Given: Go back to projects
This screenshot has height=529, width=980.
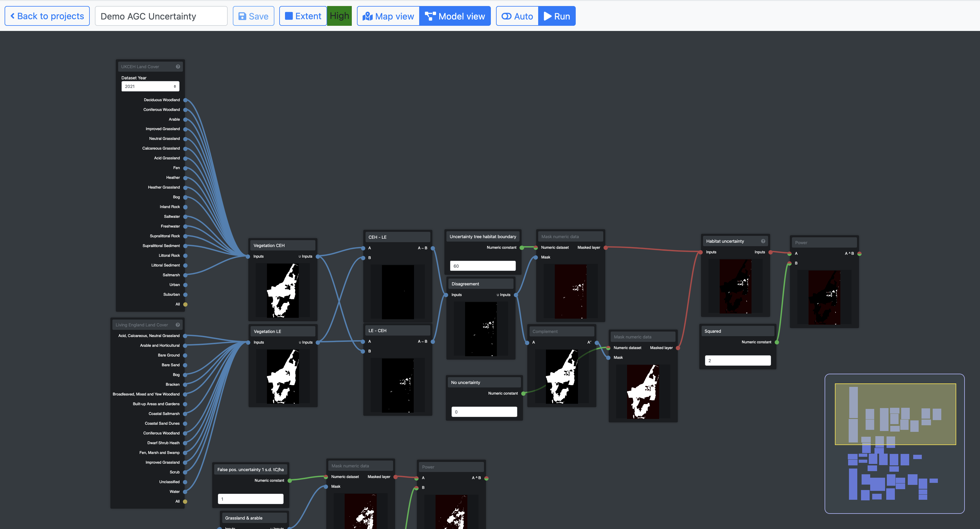Looking at the screenshot, I should pyautogui.click(x=47, y=16).
